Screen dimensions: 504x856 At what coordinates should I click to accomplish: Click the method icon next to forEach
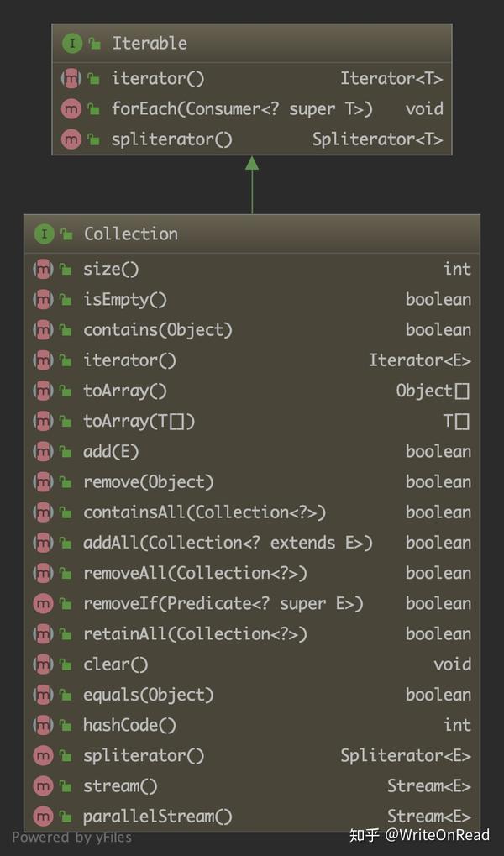pyautogui.click(x=71, y=109)
